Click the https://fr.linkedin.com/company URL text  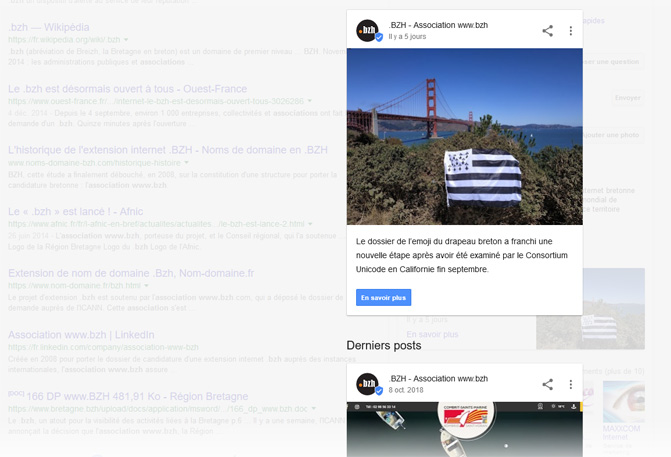pyautogui.click(x=103, y=347)
